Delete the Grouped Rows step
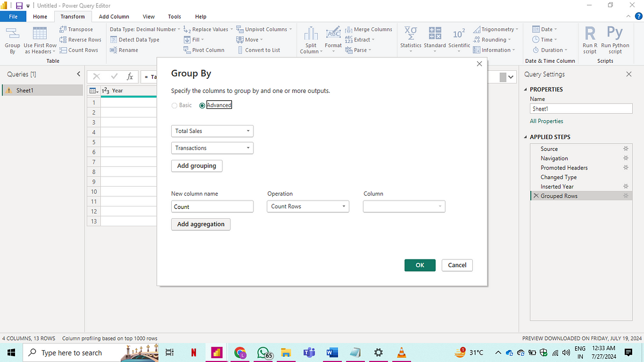Screen dimensions: 644x362 click(536, 196)
